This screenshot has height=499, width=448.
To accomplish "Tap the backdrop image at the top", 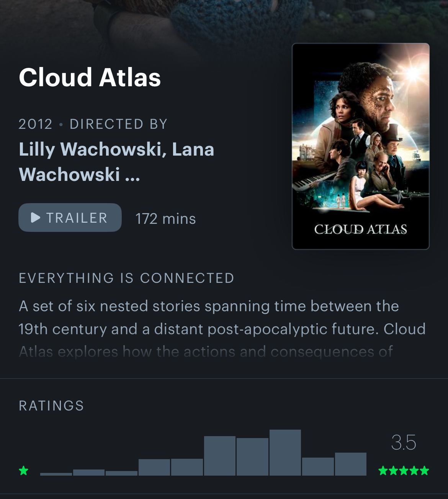I will (224, 19).
